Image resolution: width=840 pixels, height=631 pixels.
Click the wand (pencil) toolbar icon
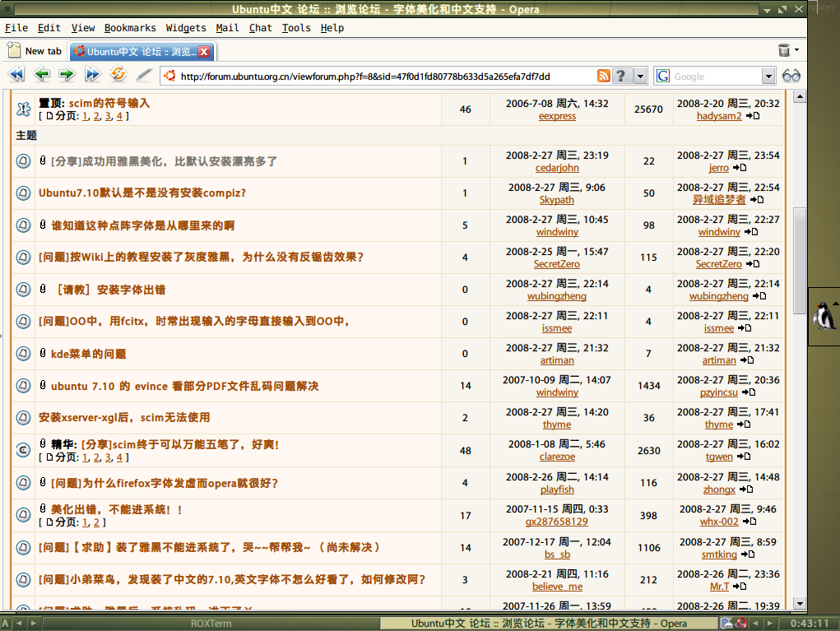(x=144, y=75)
